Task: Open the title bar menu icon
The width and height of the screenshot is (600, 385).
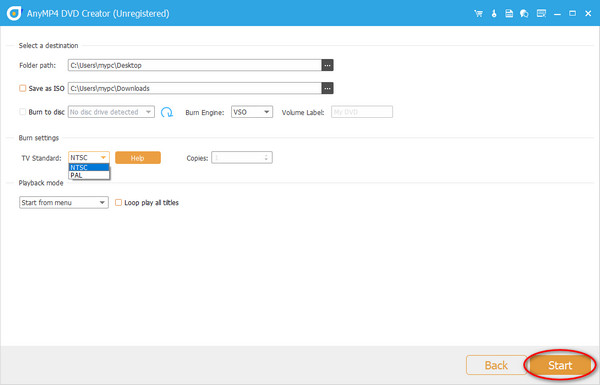Action: (541, 14)
